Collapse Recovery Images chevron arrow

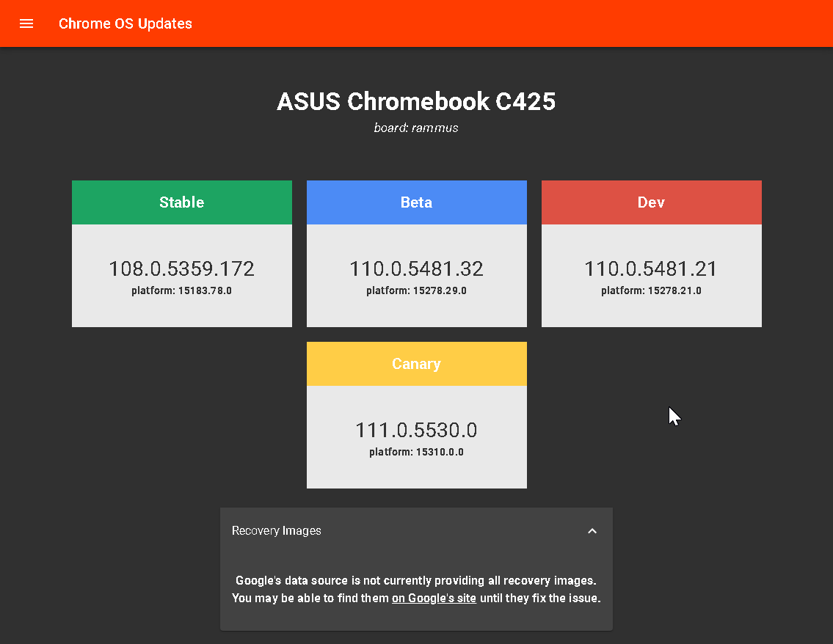(592, 531)
